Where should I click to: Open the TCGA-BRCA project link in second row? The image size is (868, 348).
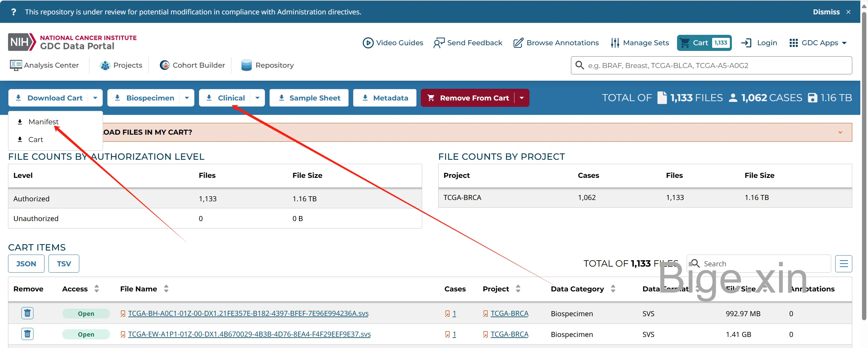pyautogui.click(x=509, y=334)
